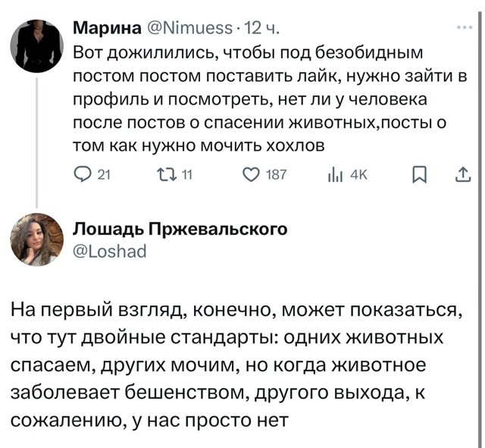Click the 12 ч. timestamp
The image size is (485, 448).
coord(261,29)
